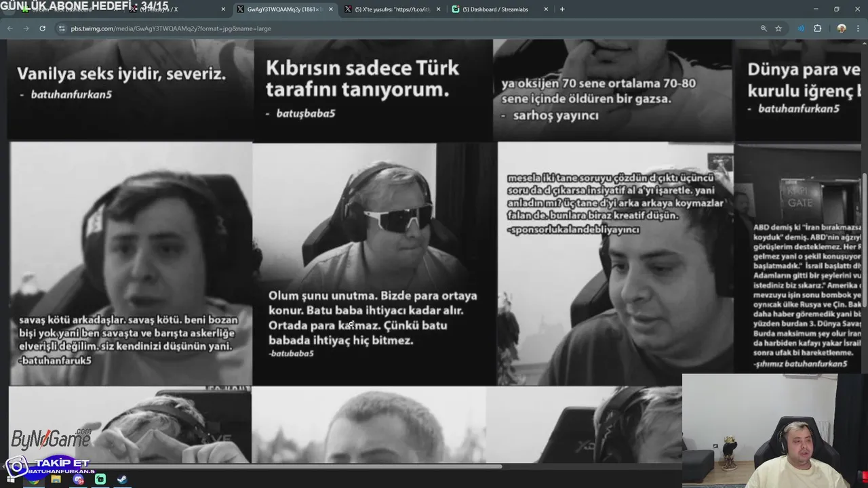Screen dimensions: 868x488
Task: Open Steam from the taskbar
Action: click(x=122, y=479)
